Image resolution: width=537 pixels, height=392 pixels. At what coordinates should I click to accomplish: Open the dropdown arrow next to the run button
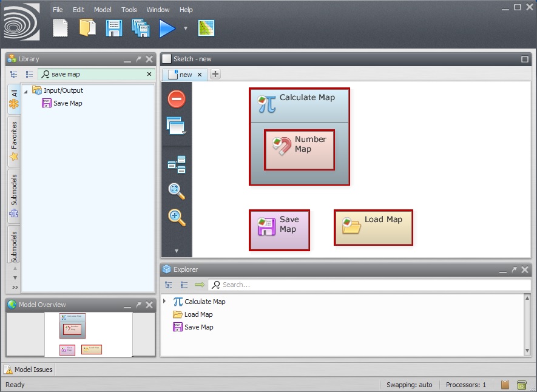click(186, 29)
